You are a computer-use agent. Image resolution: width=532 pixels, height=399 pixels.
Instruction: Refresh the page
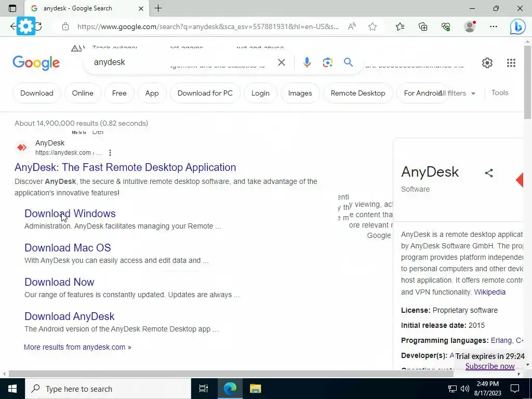[x=38, y=26]
